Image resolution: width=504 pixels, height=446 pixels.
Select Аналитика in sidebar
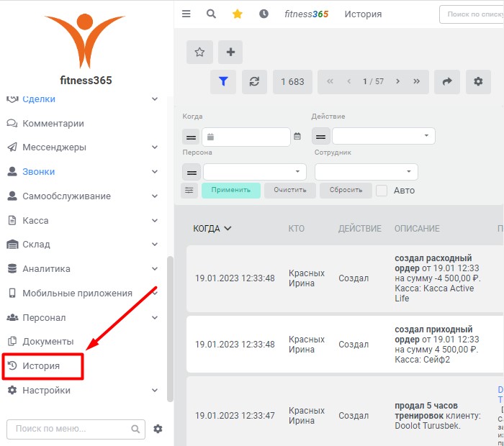[46, 268]
